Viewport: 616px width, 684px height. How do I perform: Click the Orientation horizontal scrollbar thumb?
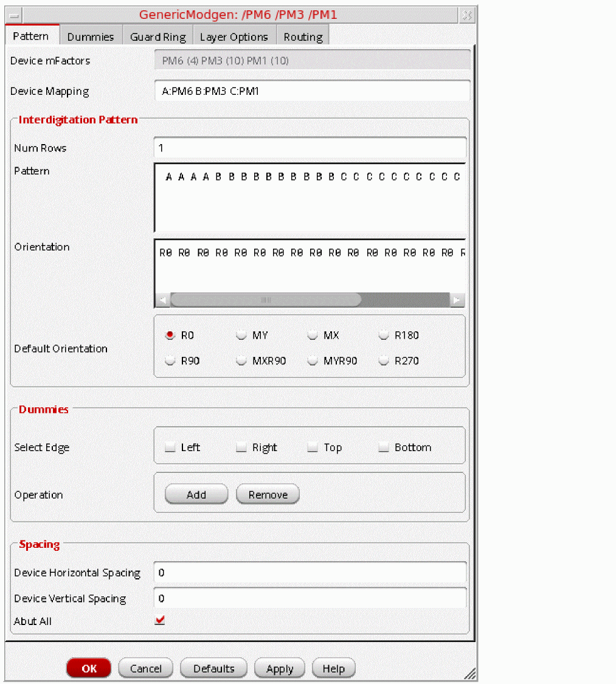pyautogui.click(x=266, y=300)
